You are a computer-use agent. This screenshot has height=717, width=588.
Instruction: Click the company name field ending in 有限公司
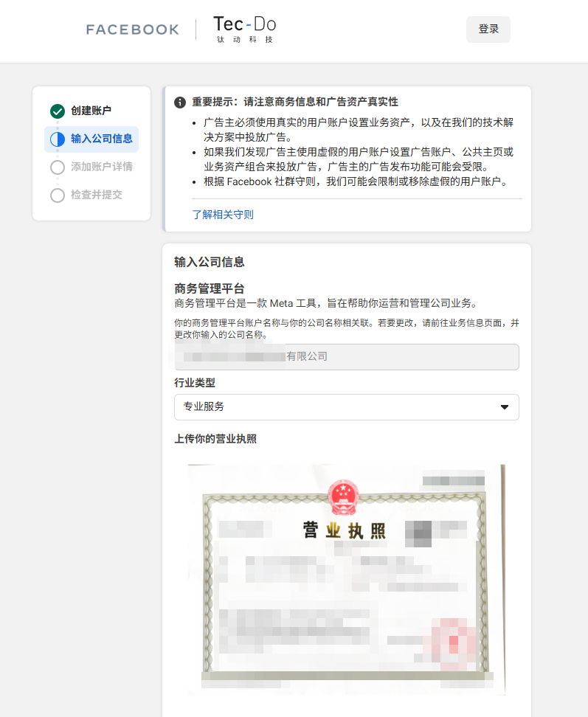(x=346, y=357)
